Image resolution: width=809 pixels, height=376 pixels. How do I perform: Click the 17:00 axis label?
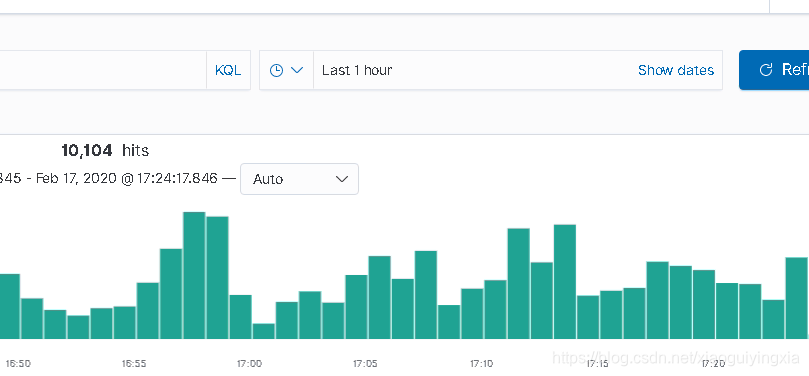pyautogui.click(x=249, y=364)
